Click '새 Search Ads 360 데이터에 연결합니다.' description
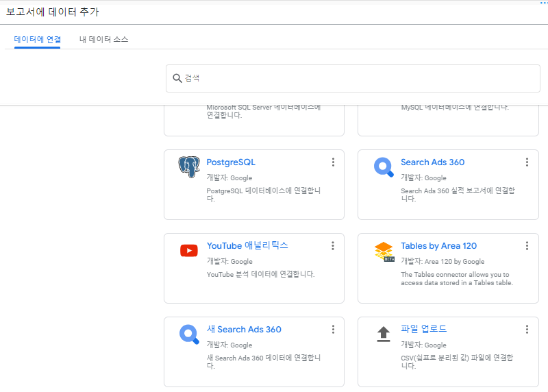This screenshot has height=392, width=548. [x=264, y=362]
